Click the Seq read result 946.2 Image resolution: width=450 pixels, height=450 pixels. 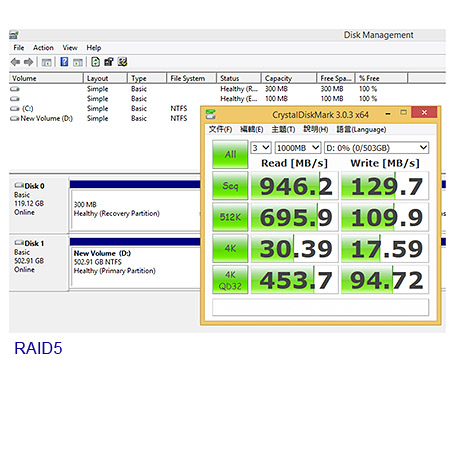[x=294, y=186]
